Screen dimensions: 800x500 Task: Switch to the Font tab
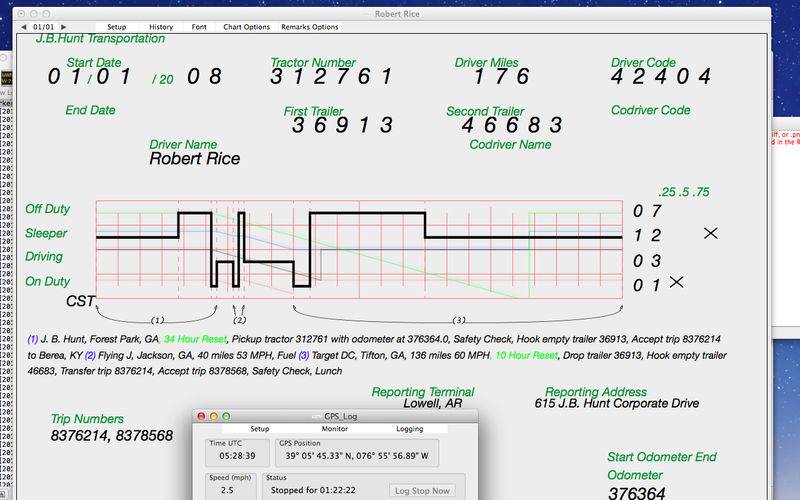[199, 27]
